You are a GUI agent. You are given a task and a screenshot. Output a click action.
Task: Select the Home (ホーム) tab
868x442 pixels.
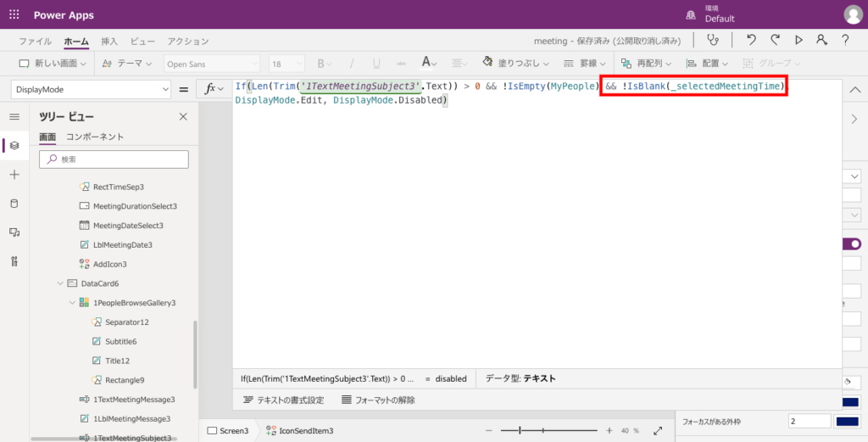click(x=75, y=42)
